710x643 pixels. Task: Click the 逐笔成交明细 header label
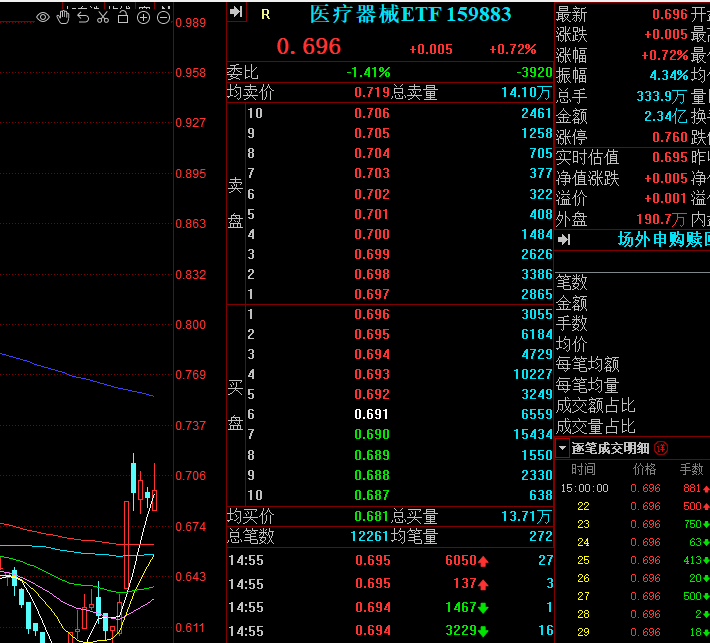610,448
